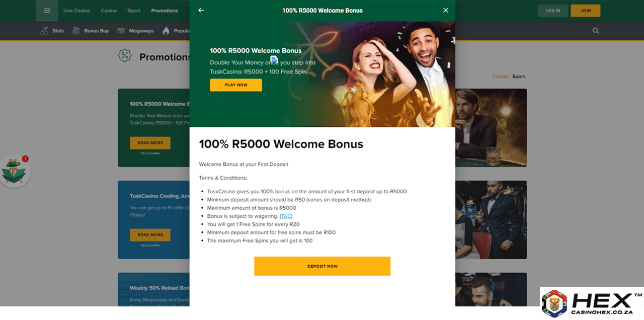Click the Promotions percent badge icon
The image size is (644, 320).
(x=125, y=56)
